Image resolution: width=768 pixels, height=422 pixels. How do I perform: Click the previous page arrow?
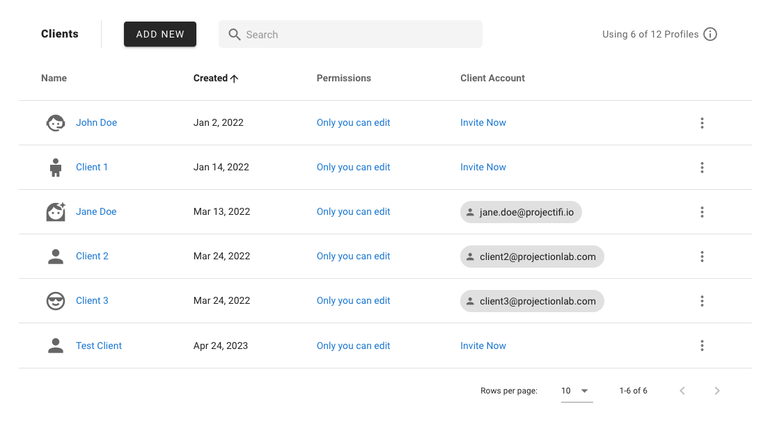click(x=682, y=391)
